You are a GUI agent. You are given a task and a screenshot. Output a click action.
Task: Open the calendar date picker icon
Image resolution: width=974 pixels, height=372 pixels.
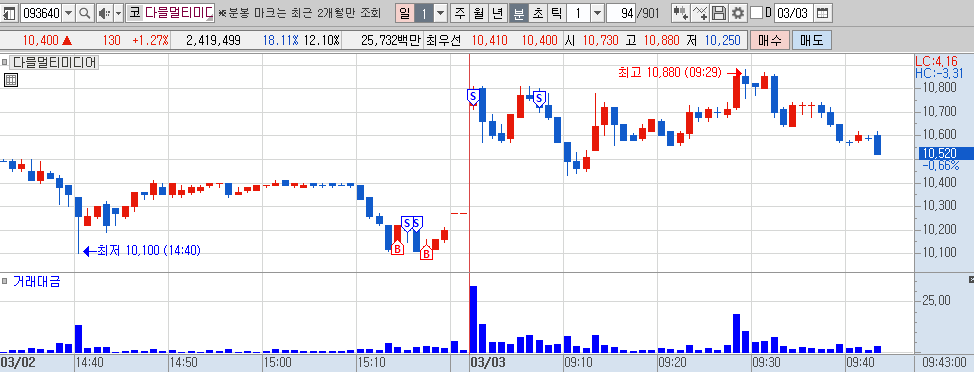pos(822,12)
